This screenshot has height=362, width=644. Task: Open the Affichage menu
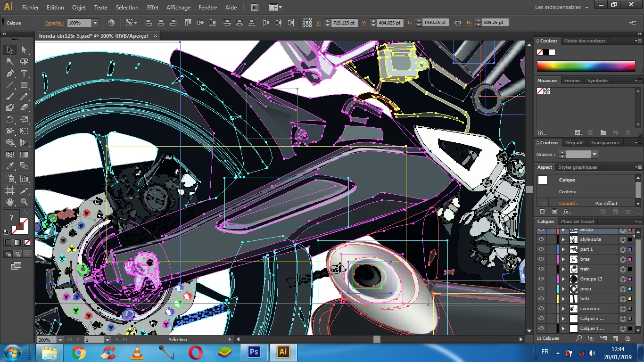[179, 8]
